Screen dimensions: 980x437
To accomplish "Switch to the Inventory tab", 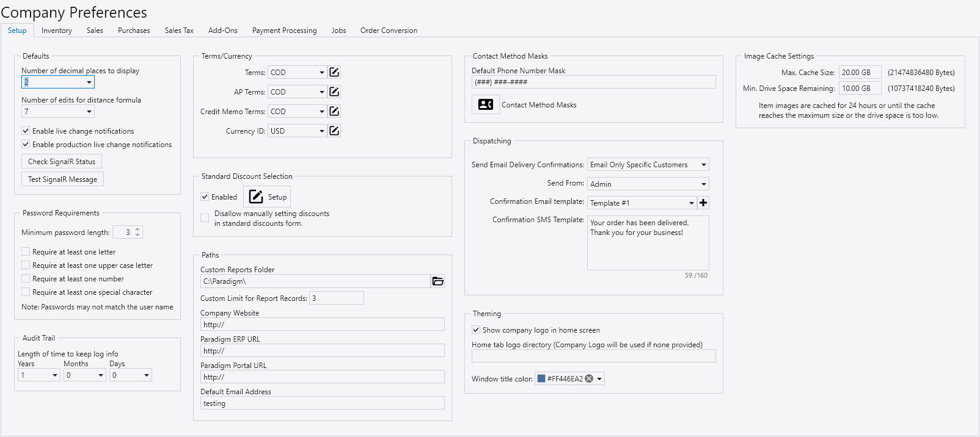I will coord(57,31).
